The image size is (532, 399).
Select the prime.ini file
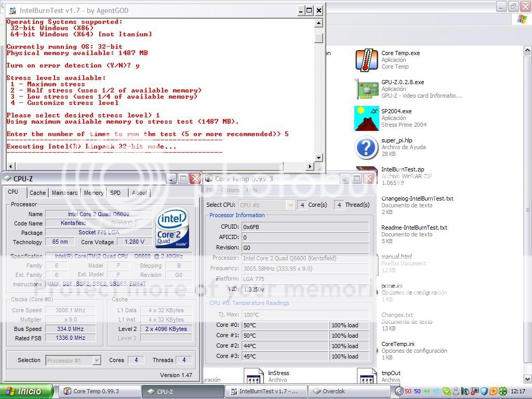(392, 286)
